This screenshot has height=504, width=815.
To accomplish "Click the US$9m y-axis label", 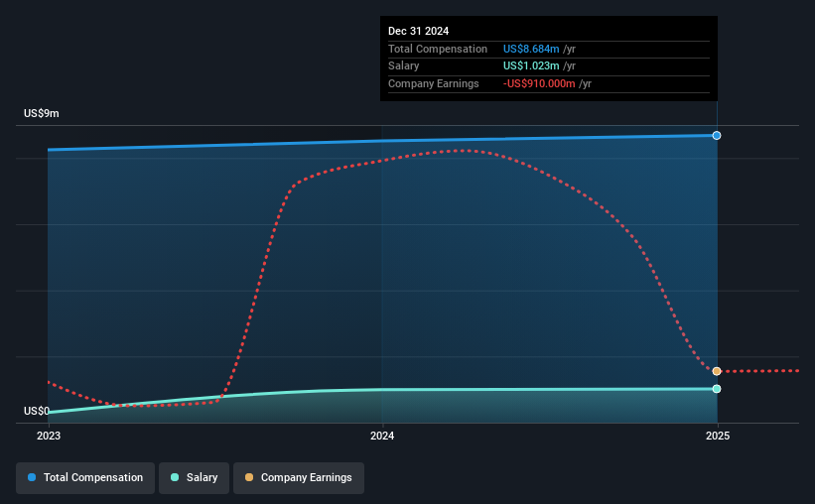I will 41,113.
